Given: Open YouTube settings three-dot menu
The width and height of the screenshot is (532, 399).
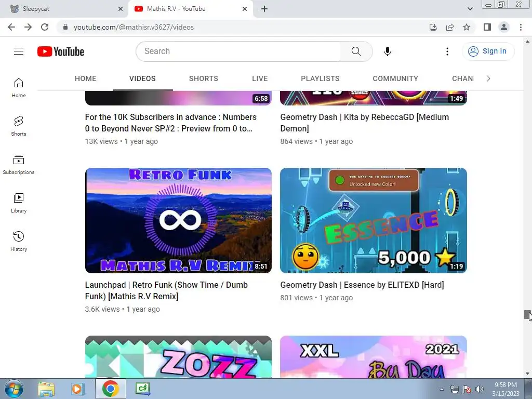Looking at the screenshot, I should (447, 51).
